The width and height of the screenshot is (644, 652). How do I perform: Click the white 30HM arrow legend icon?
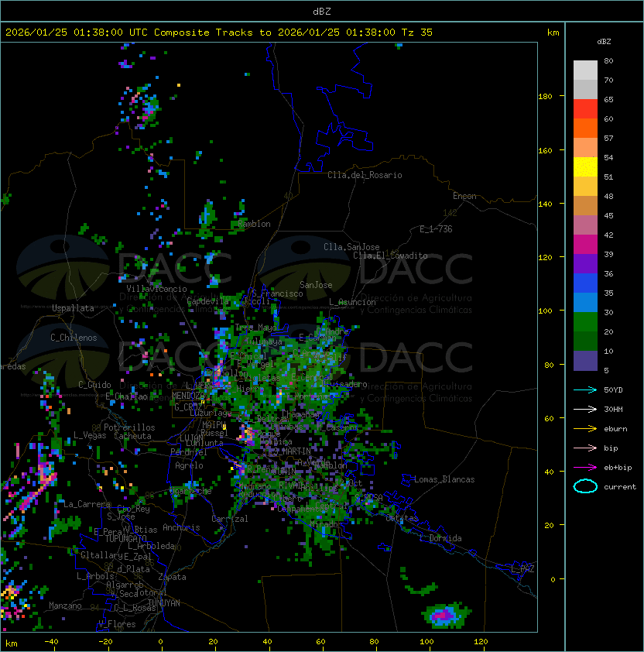585,409
